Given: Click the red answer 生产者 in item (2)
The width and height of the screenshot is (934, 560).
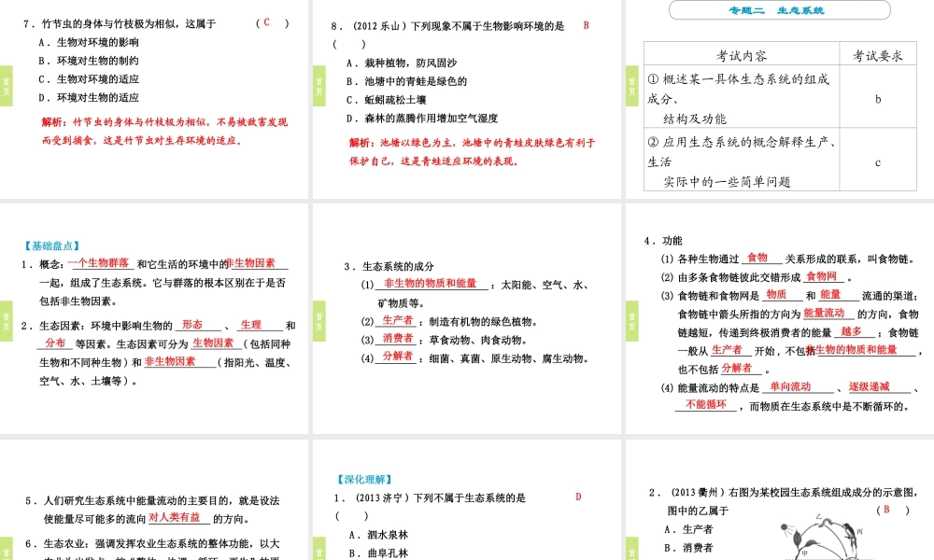Looking at the screenshot, I should point(397,320).
